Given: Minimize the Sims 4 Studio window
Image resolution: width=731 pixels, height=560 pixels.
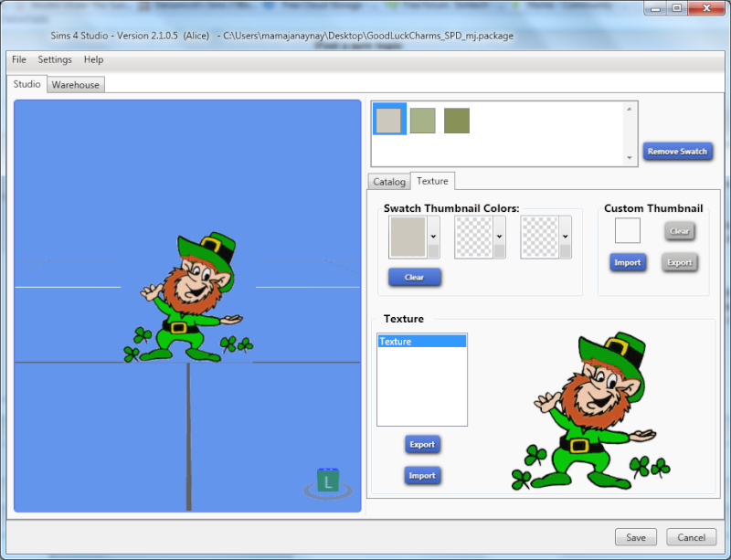Looking at the screenshot, I should (655, 8).
